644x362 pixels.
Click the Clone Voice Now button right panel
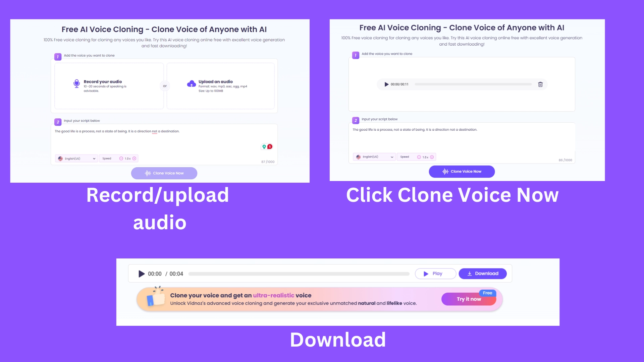pos(462,172)
